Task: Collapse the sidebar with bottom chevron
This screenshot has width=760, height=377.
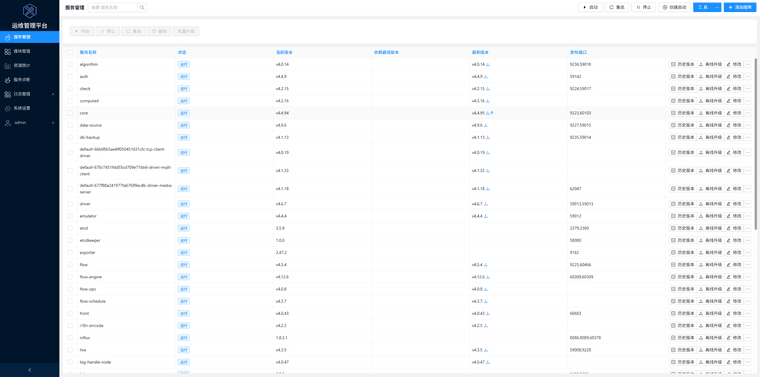Action: click(x=30, y=370)
